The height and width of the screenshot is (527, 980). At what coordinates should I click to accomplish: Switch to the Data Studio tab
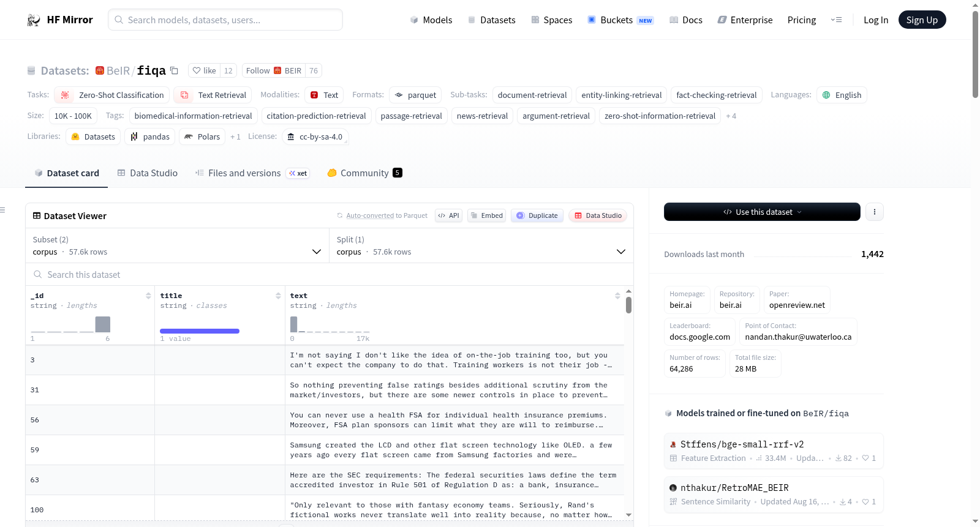click(148, 173)
